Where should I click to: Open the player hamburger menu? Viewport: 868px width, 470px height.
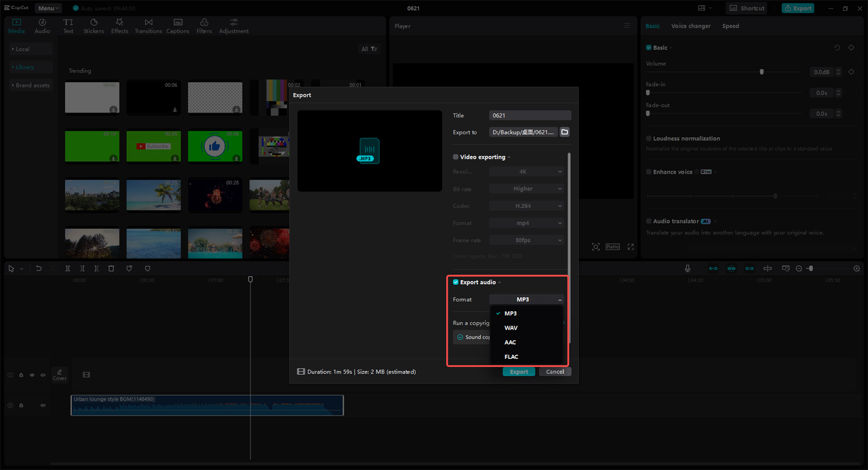click(627, 26)
